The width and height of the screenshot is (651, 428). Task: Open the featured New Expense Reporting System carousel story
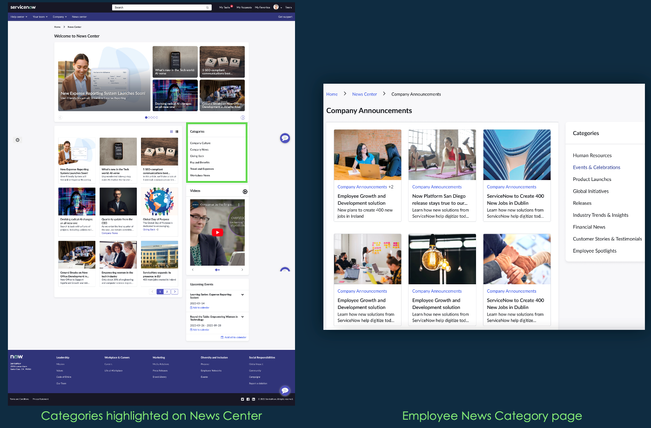tap(104, 78)
